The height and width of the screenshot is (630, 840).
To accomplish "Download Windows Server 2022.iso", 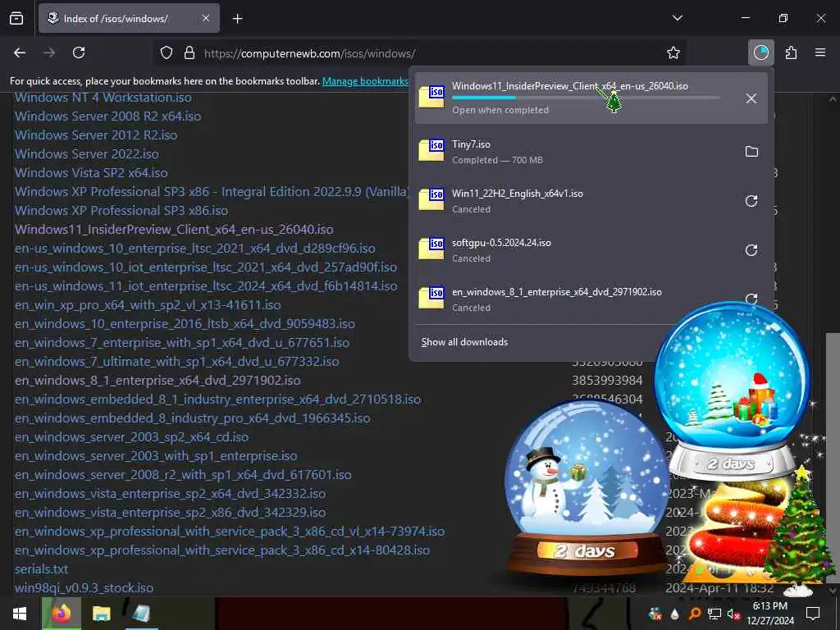I will pos(87,153).
